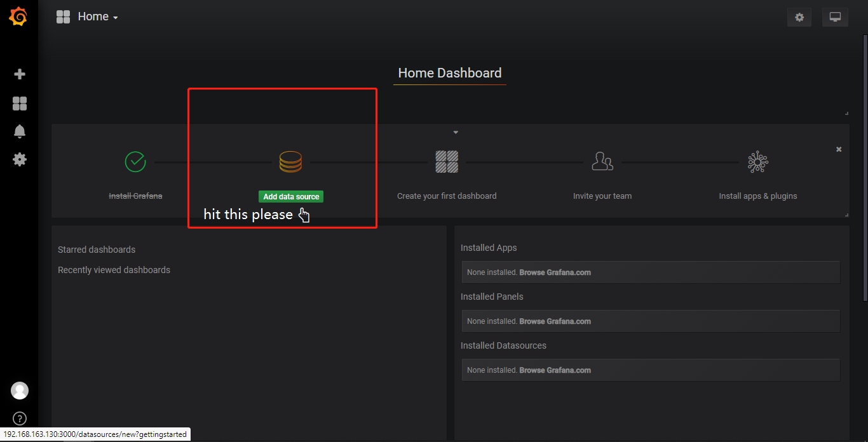
Task: Click the Install Grafana checkmark icon
Action: tap(135, 162)
